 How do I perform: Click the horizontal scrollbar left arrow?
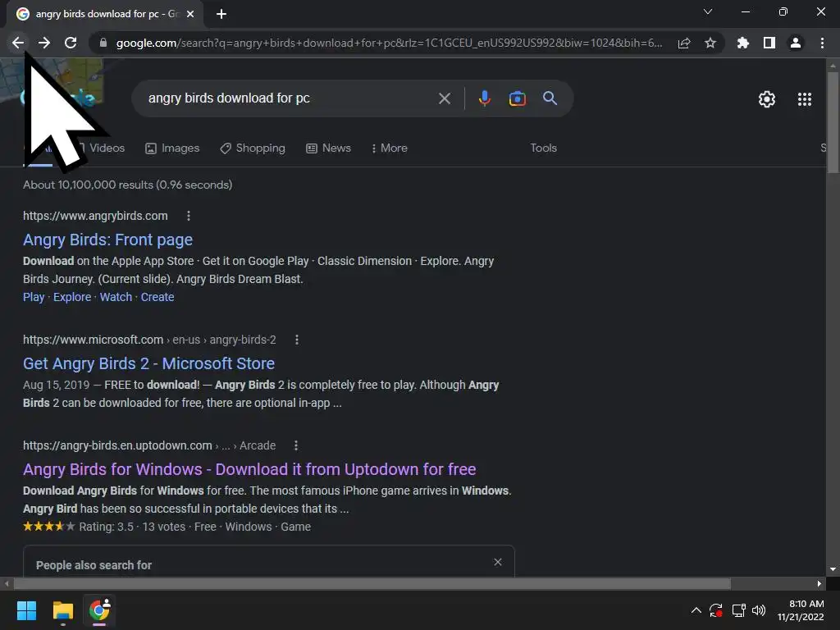7,583
